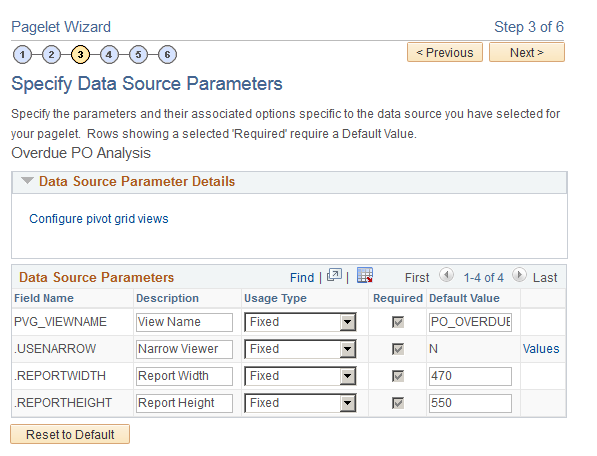
Task: Click the Pagelet Wizard heading
Action: [x=61, y=27]
